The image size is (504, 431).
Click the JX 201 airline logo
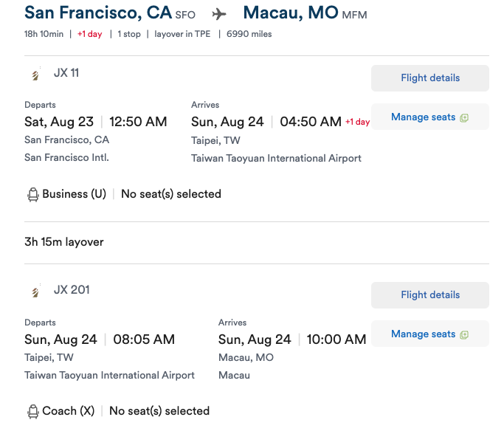point(35,291)
